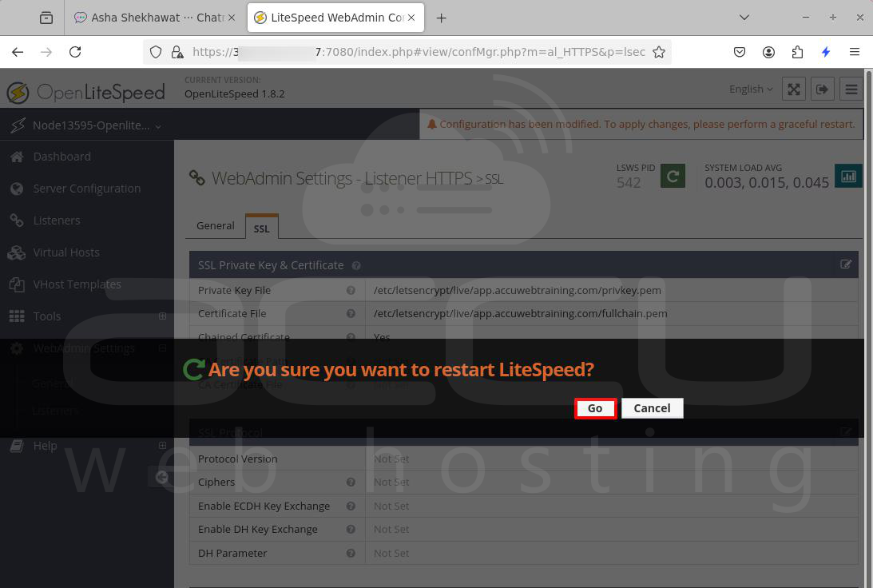873x588 pixels.
Task: Open VHost Templates in sidebar
Action: click(x=77, y=284)
